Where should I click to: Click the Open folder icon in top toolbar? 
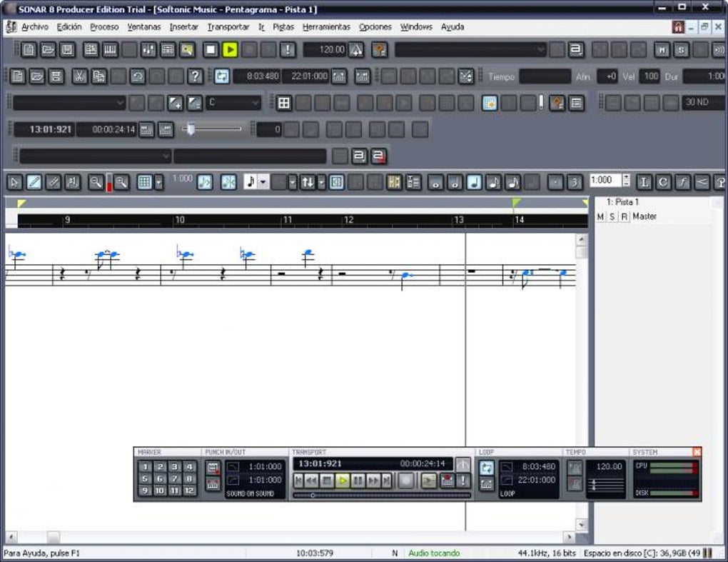pos(48,50)
